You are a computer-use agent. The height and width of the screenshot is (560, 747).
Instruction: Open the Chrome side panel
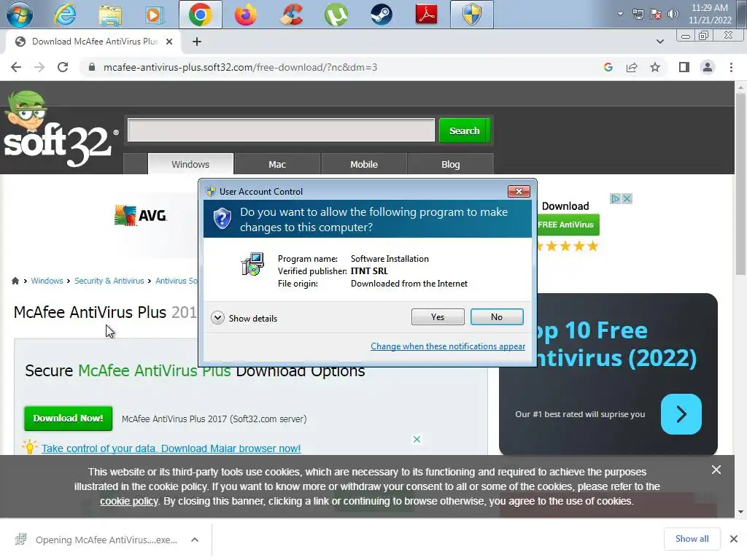(x=684, y=67)
